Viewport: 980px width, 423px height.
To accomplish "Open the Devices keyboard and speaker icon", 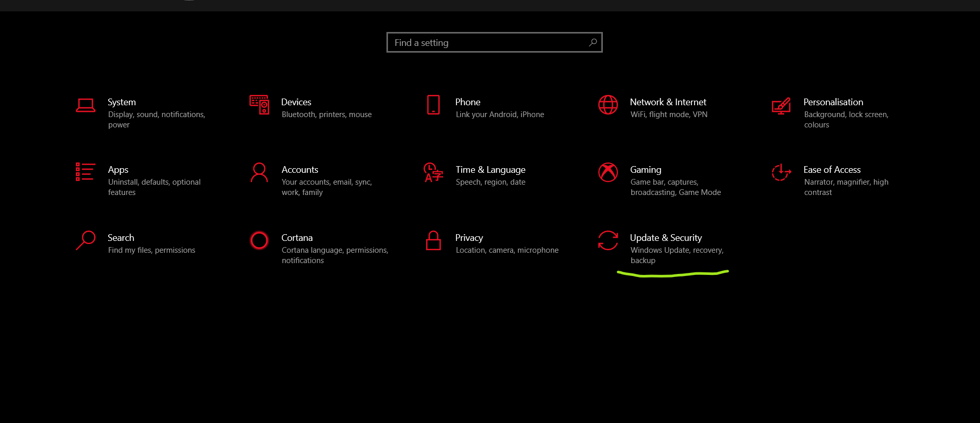I will [259, 105].
